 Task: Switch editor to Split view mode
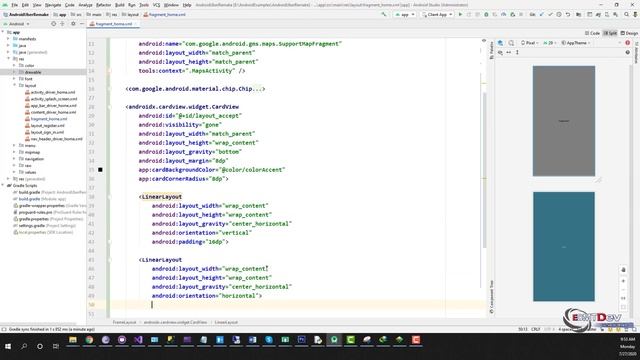coord(611,33)
